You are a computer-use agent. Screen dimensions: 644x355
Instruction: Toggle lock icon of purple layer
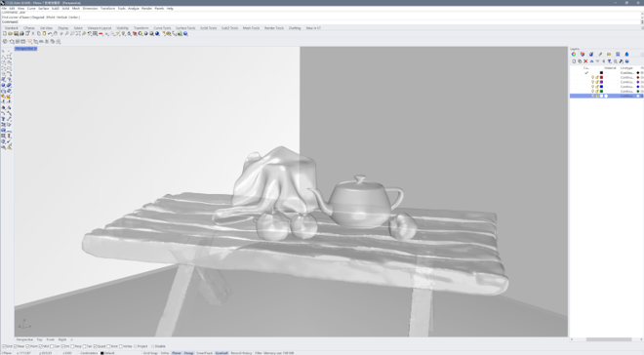tap(597, 82)
